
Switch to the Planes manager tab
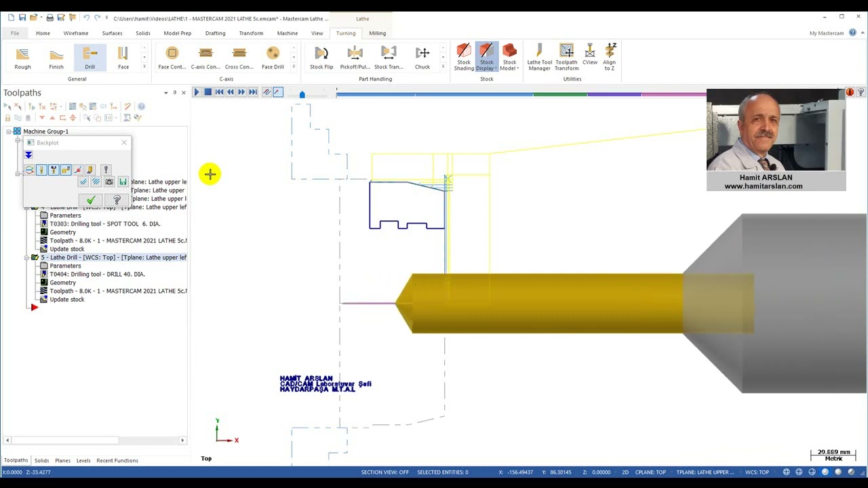click(x=62, y=461)
